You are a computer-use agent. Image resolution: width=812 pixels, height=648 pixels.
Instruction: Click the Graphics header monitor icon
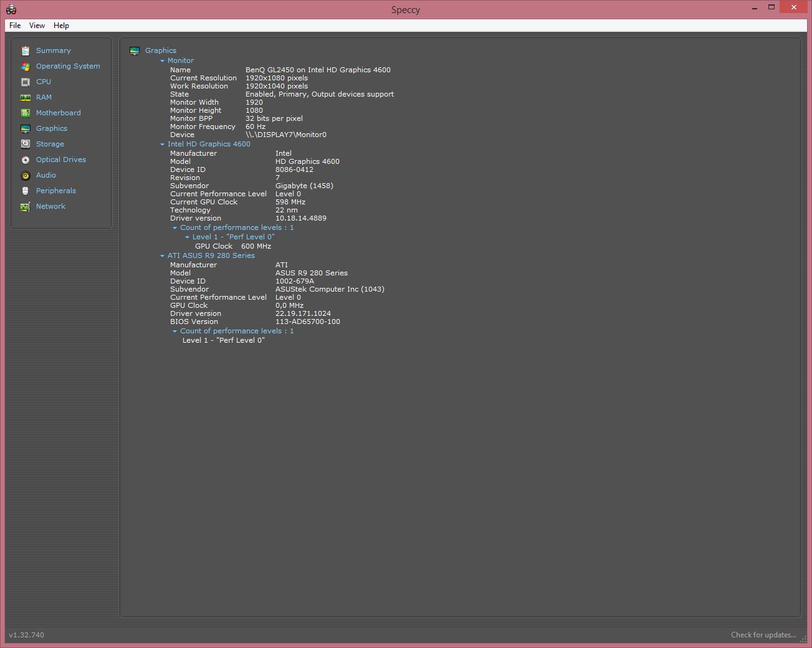point(134,50)
